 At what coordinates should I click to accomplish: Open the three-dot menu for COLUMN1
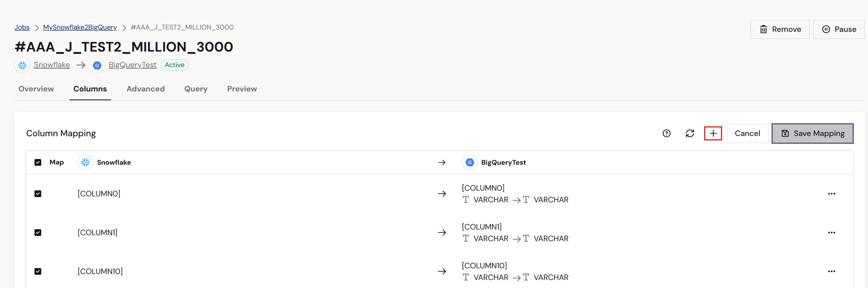click(831, 232)
